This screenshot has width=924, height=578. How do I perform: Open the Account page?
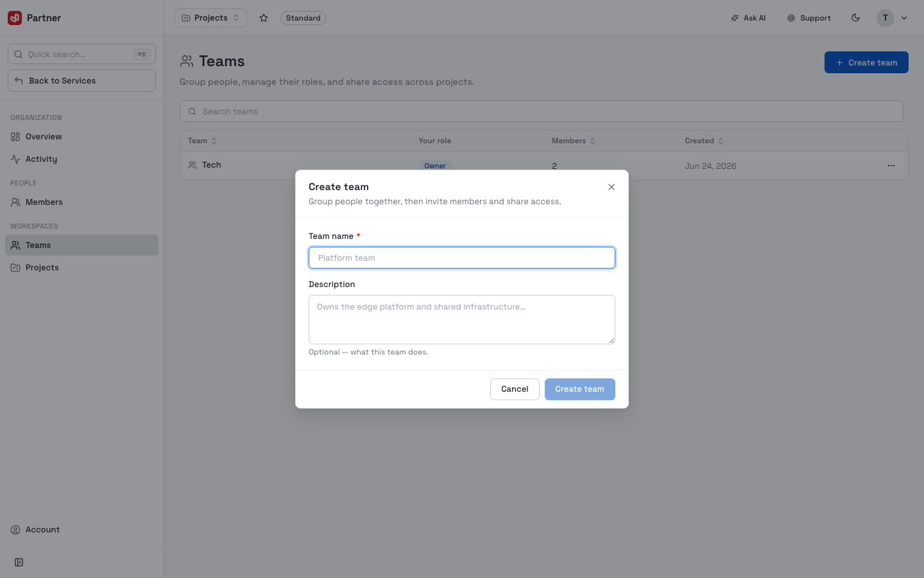[81, 530]
